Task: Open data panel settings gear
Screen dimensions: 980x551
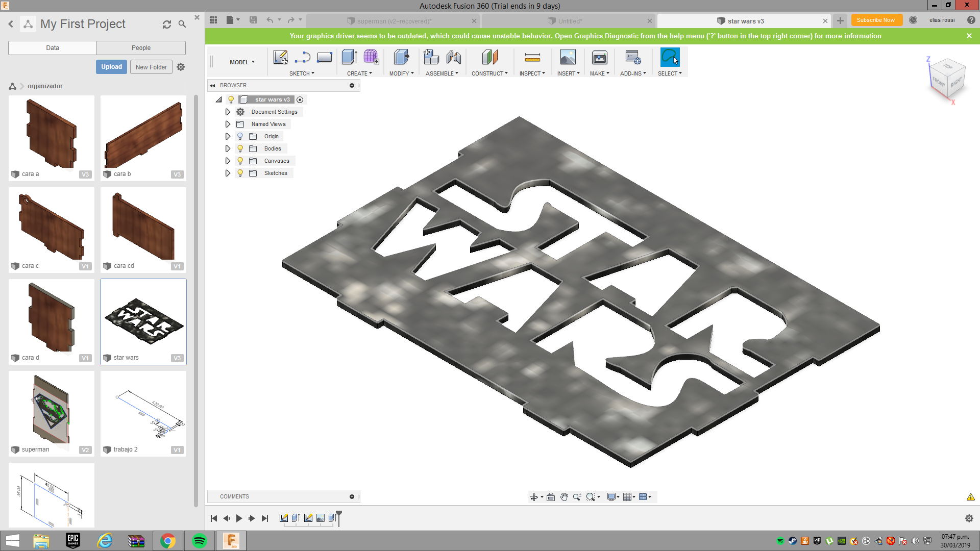Action: [181, 67]
